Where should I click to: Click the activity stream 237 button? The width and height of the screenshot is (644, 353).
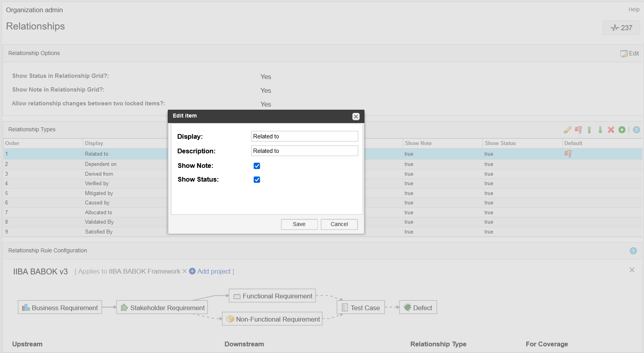[621, 28]
